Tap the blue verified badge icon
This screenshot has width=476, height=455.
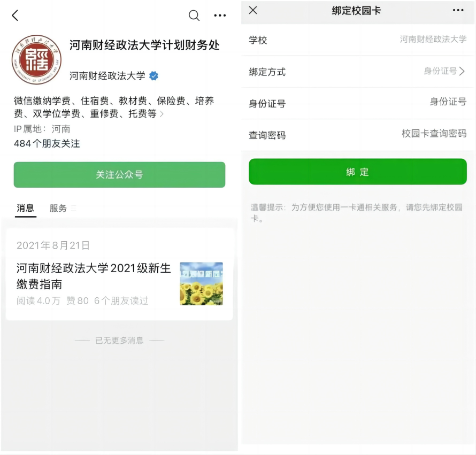[x=153, y=76]
